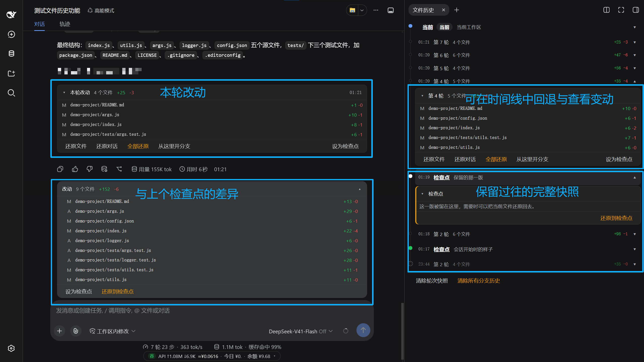Click 设为检查点 in 第 4 轮 card
The image size is (644, 362).
pyautogui.click(x=619, y=159)
